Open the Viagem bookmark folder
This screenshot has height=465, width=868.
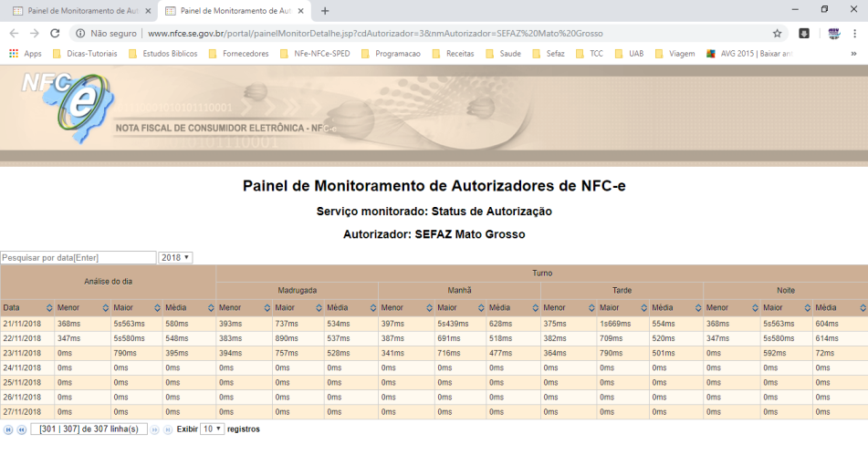click(x=675, y=54)
